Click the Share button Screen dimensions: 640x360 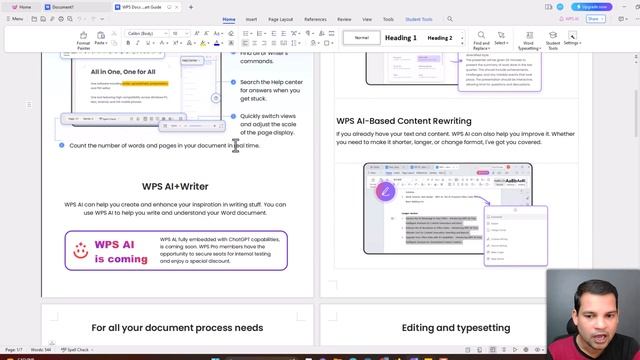pos(596,19)
